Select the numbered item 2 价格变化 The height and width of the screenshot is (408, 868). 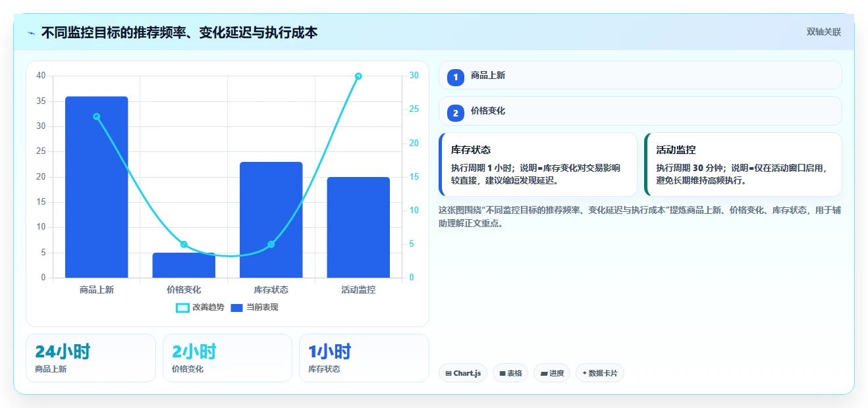640,111
